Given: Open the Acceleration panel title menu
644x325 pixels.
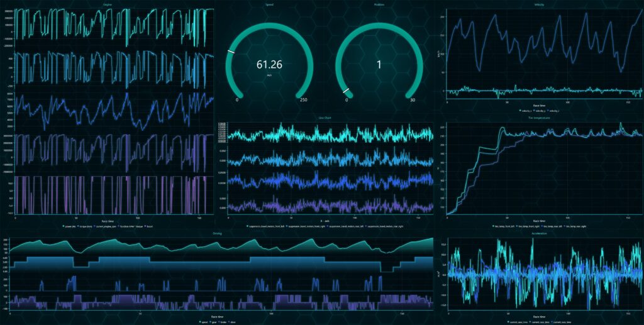Looking at the screenshot, I should pyautogui.click(x=539, y=233).
